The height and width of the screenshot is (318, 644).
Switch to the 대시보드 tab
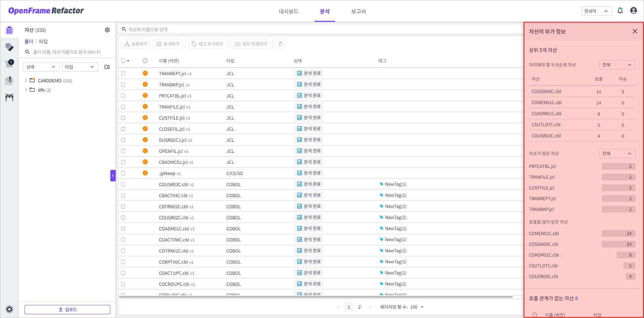[288, 11]
